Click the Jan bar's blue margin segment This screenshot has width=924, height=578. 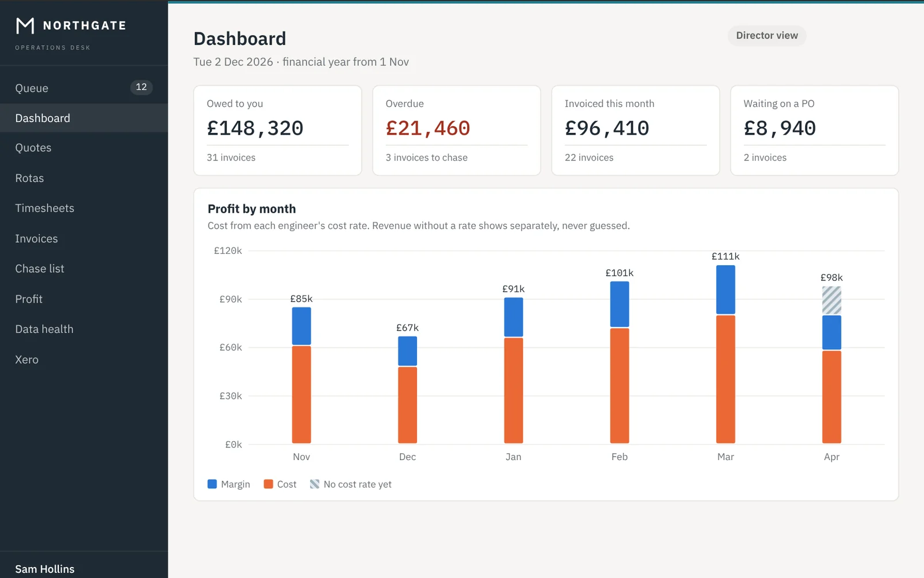click(513, 317)
